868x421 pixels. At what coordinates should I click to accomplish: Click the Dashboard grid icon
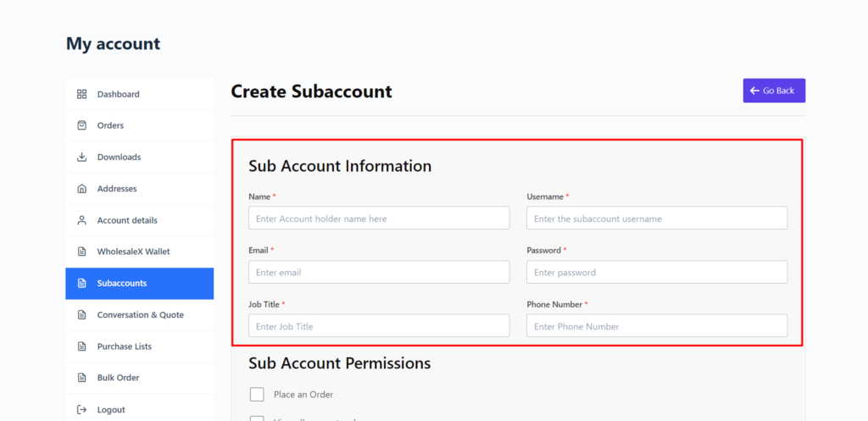click(82, 94)
